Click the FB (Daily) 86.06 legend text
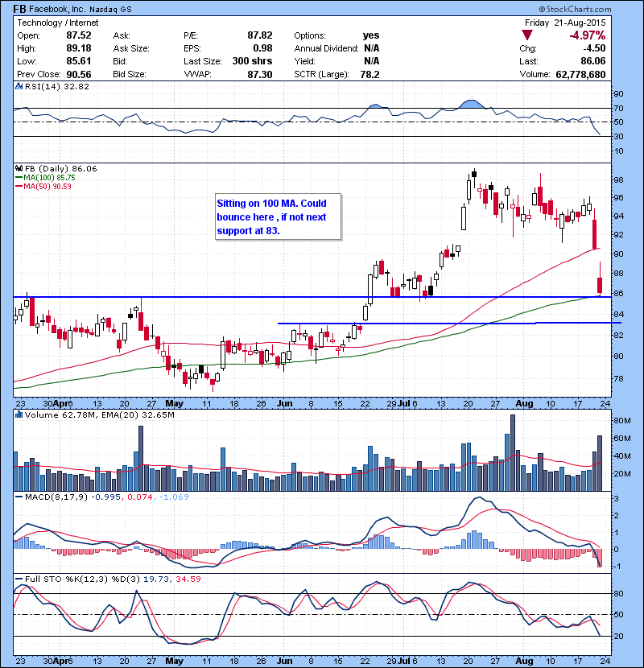This screenshot has height=668, width=644. [x=61, y=169]
